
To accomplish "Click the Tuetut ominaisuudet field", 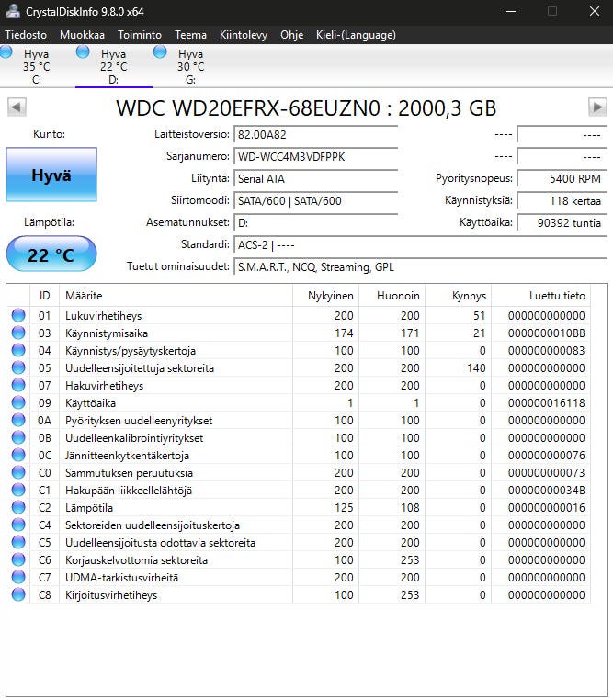I will point(421,267).
